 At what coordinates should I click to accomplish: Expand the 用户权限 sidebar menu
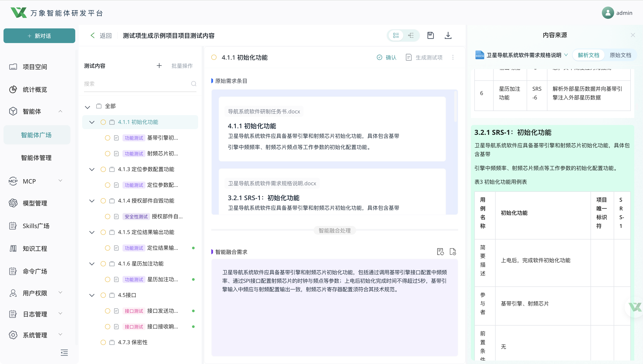point(60,292)
